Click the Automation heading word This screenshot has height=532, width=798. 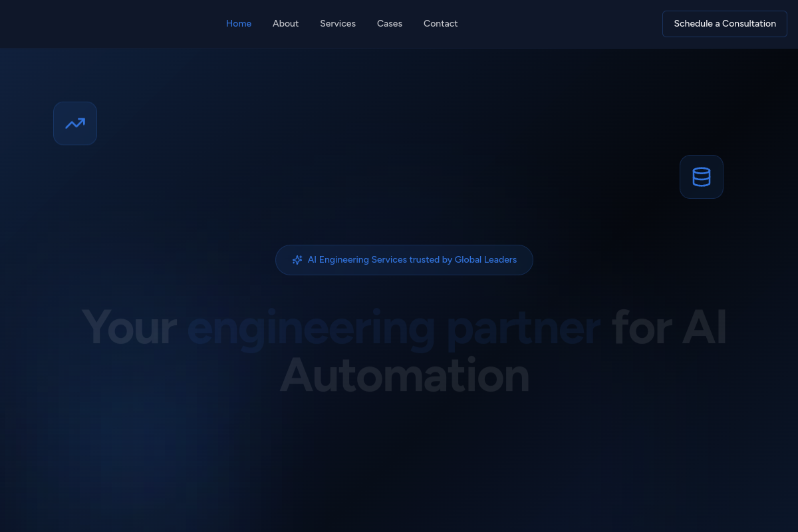click(x=404, y=376)
